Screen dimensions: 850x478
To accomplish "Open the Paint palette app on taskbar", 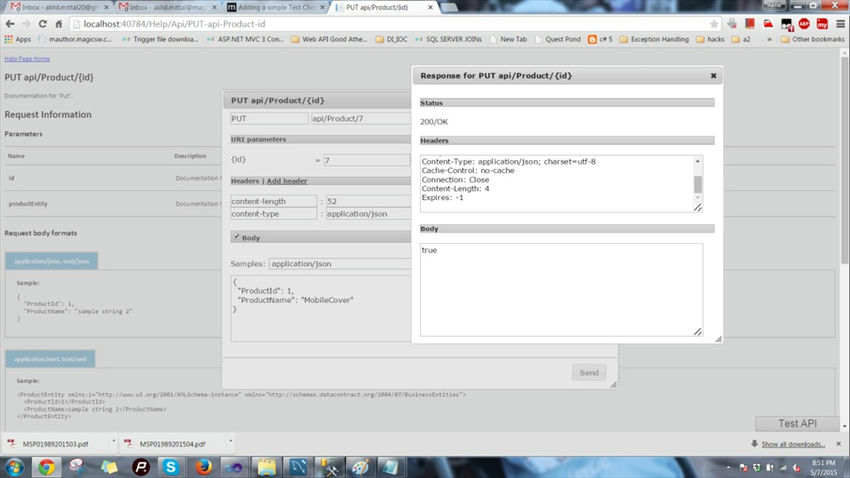I will 360,467.
